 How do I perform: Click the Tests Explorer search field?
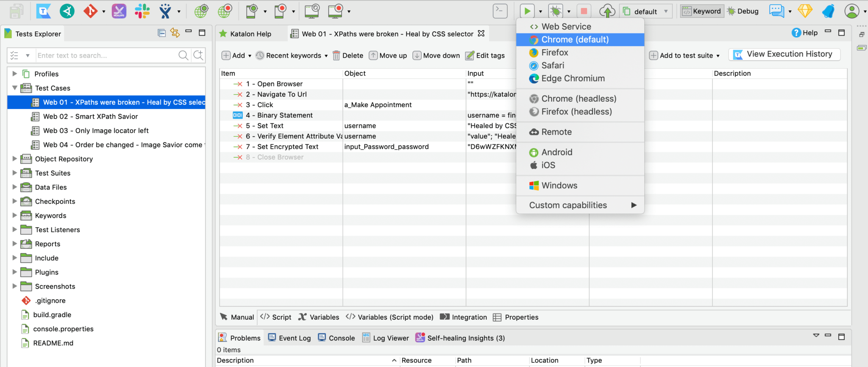(106, 56)
